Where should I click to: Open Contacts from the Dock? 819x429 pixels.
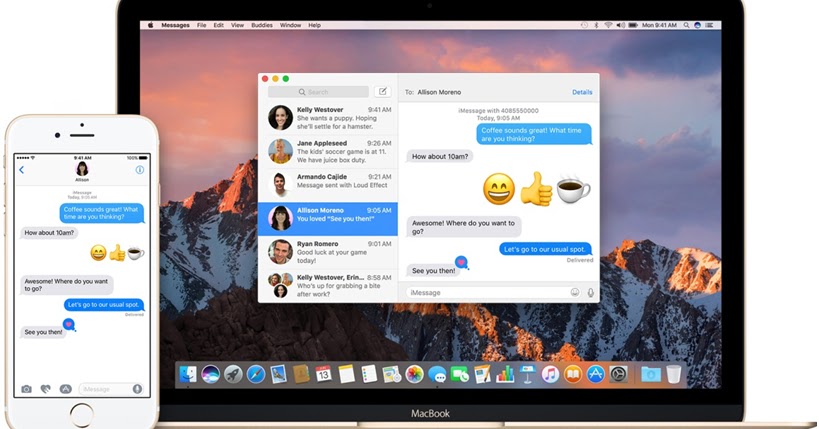[301, 374]
